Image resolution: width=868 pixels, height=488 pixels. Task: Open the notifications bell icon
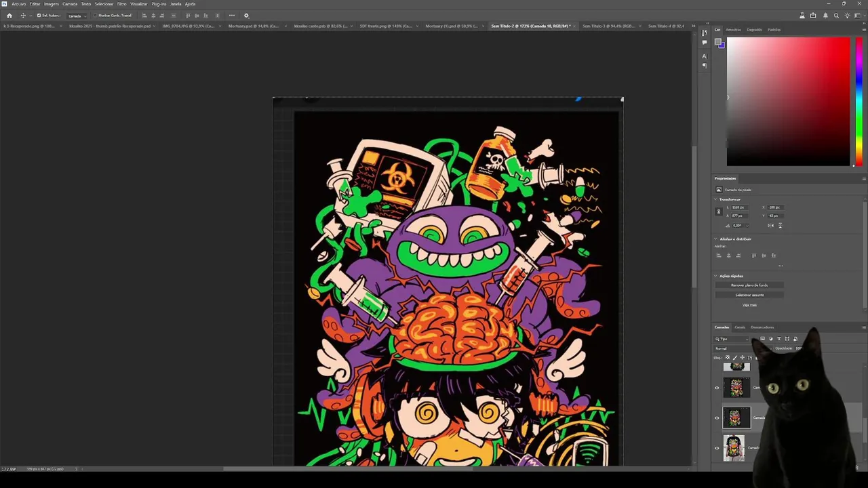coord(825,16)
